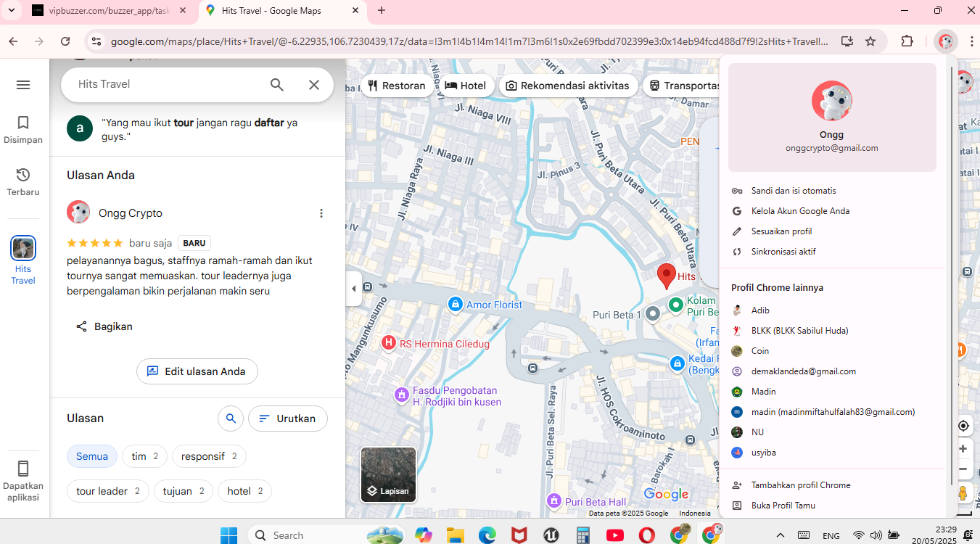Select the tour leader filter chip
Image resolution: width=980 pixels, height=544 pixels.
pyautogui.click(x=108, y=491)
